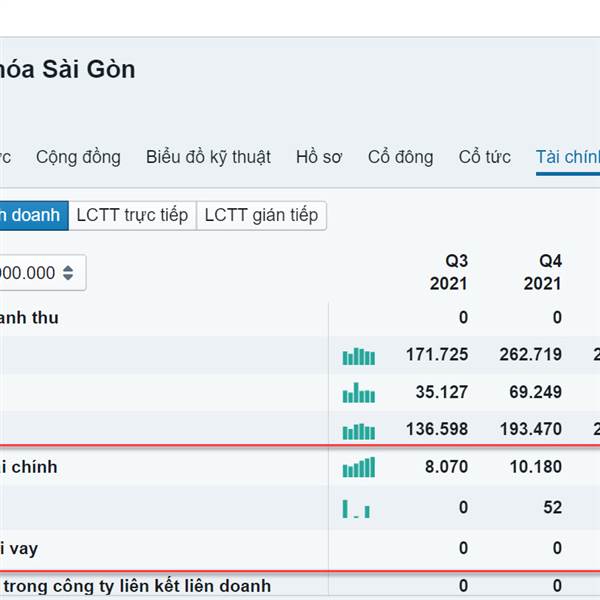Select the row label ending in 'i vay'

click(19, 549)
